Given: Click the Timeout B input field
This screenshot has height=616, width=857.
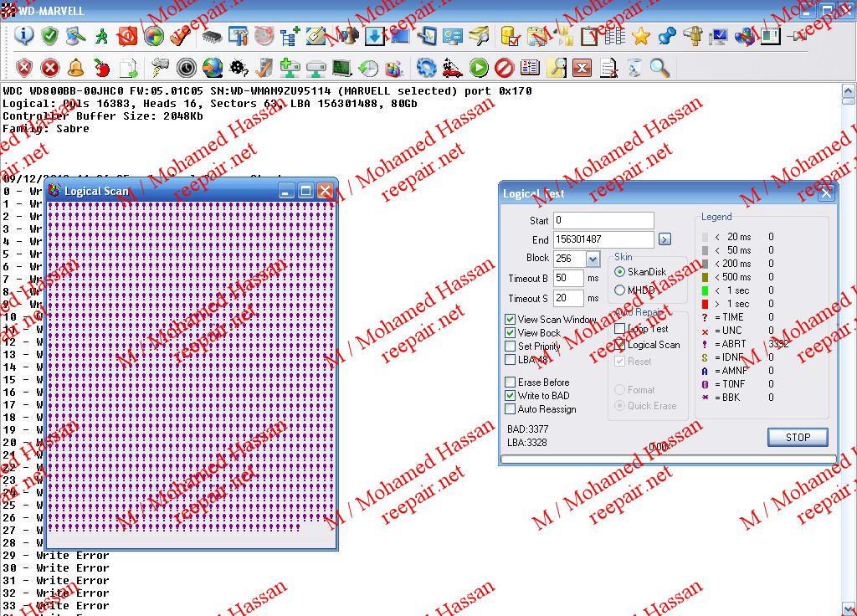Looking at the screenshot, I should 568,278.
